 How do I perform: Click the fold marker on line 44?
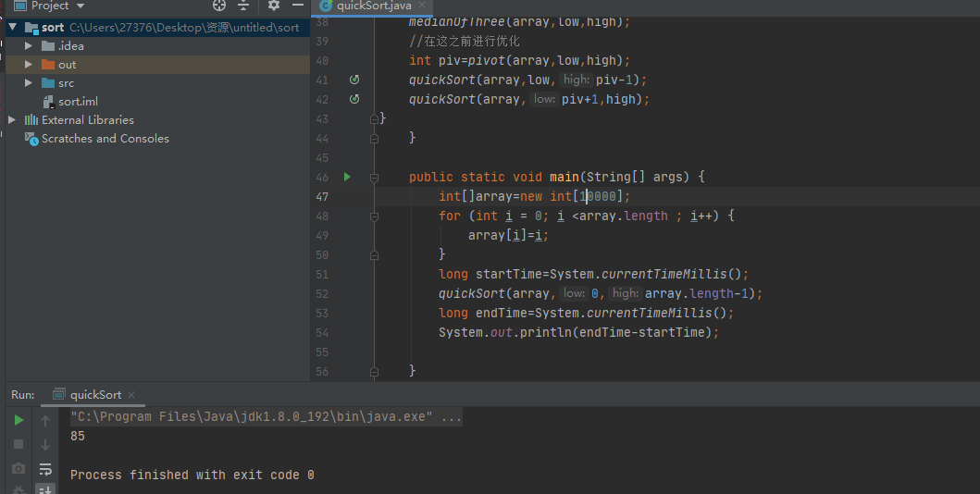coord(374,138)
